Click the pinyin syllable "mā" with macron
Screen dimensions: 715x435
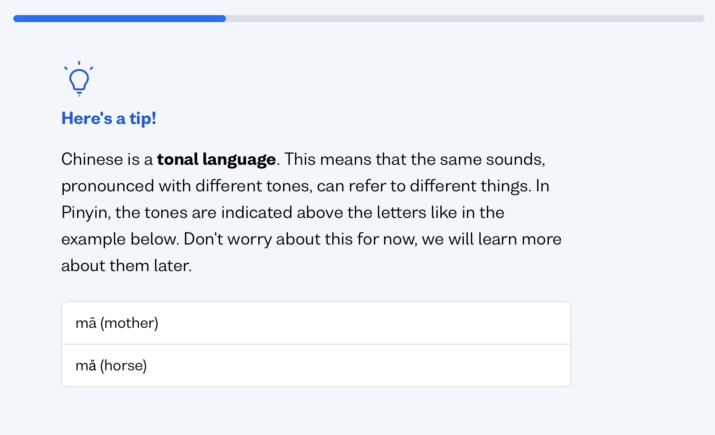click(86, 323)
